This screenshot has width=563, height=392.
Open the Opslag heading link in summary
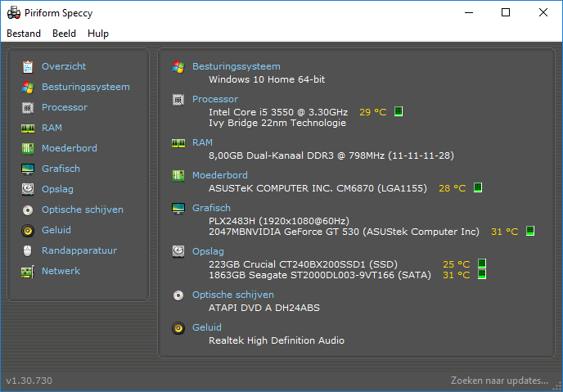[x=208, y=251]
